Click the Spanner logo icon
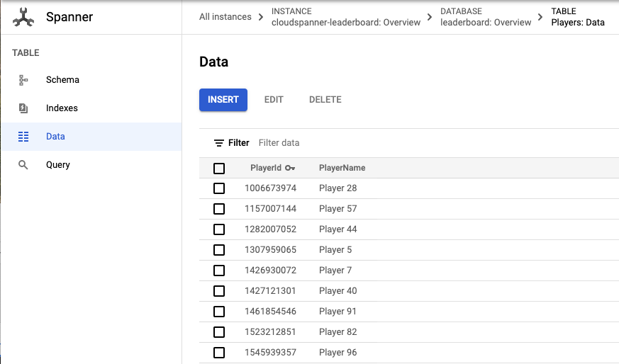This screenshot has width=619, height=364. 23,17
